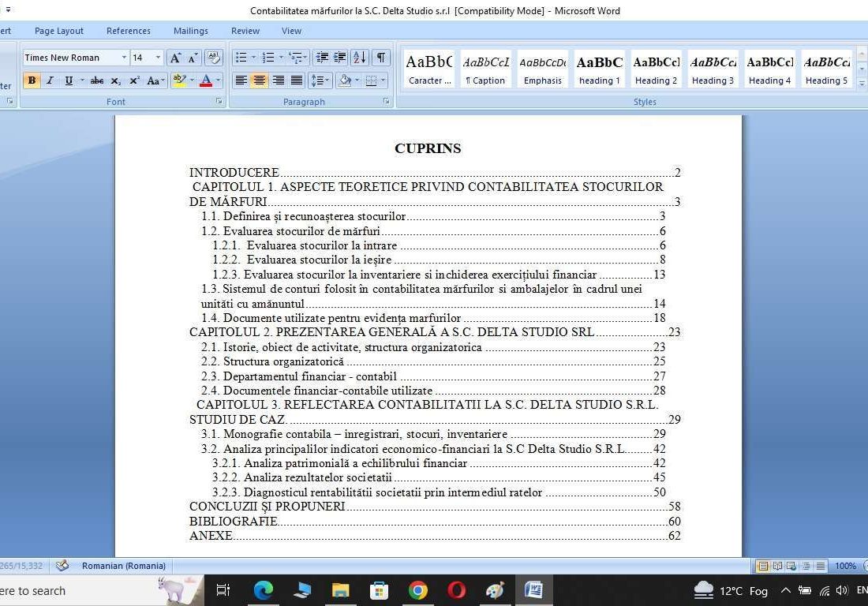The image size is (868, 606).
Task: Apply red font color
Action: (206, 80)
